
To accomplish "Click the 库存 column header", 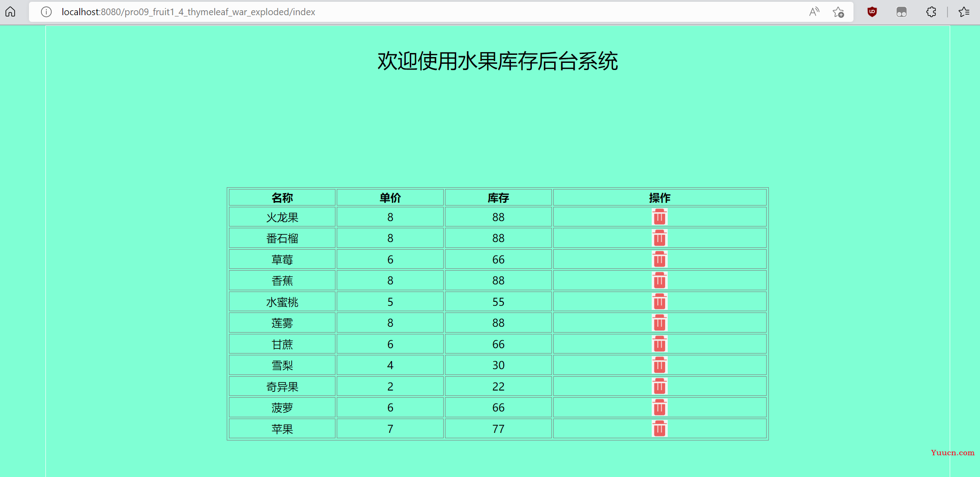I will (x=498, y=197).
